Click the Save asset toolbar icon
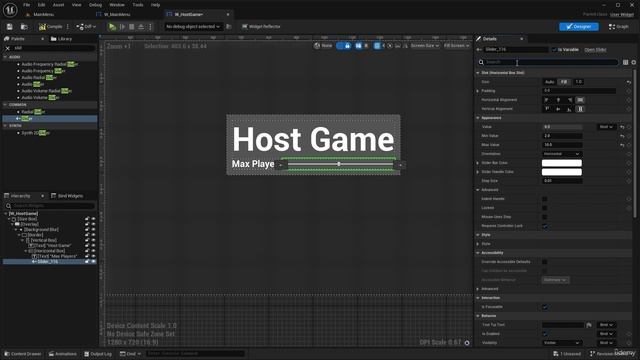The image size is (640, 360). point(9,27)
